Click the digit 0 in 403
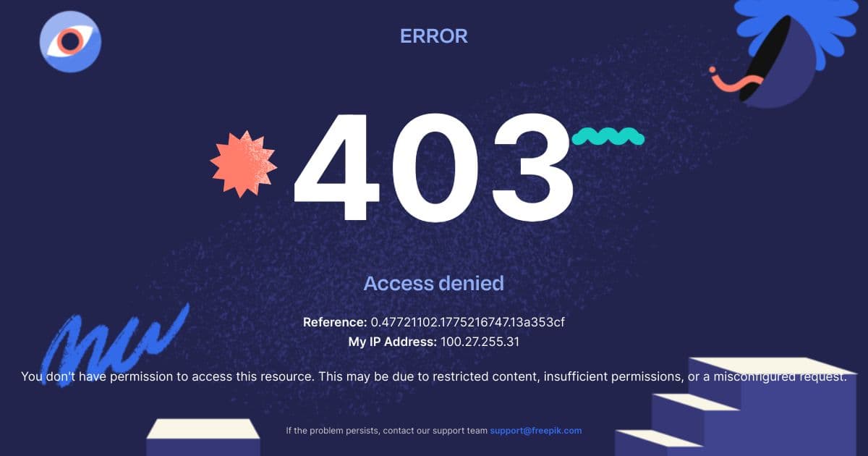The height and width of the screenshot is (456, 868). point(434,167)
